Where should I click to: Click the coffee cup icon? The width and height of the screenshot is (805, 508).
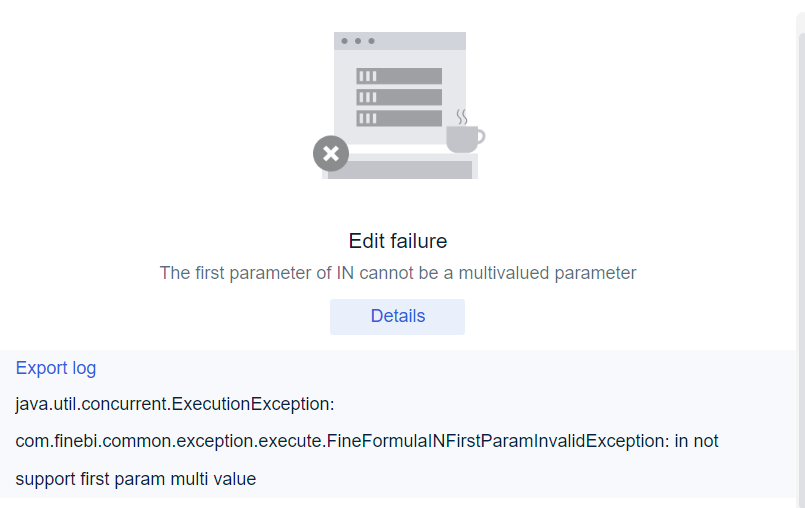click(463, 138)
